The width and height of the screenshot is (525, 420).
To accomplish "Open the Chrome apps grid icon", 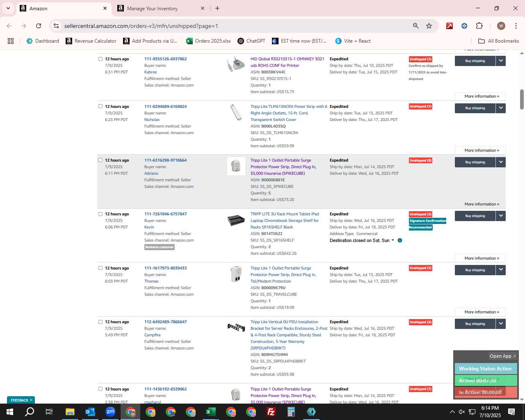I will 11,41.
